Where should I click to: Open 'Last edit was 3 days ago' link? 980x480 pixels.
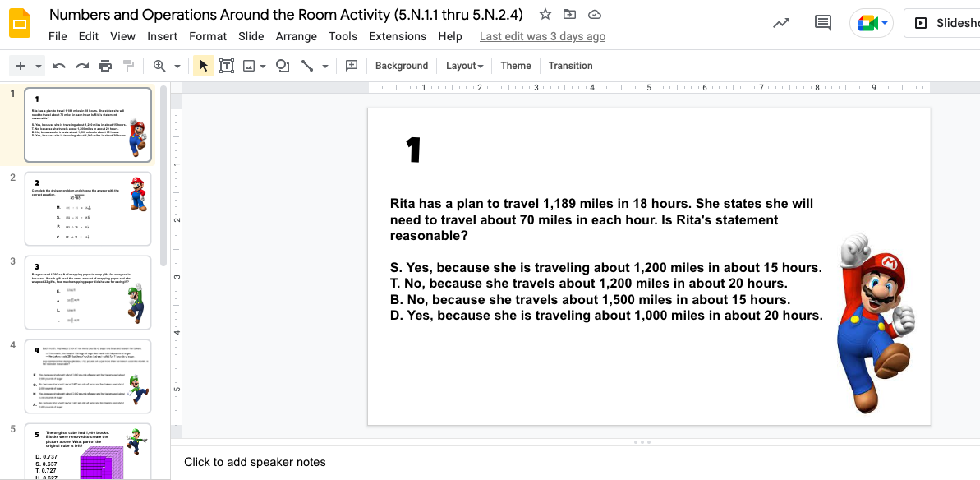(542, 36)
